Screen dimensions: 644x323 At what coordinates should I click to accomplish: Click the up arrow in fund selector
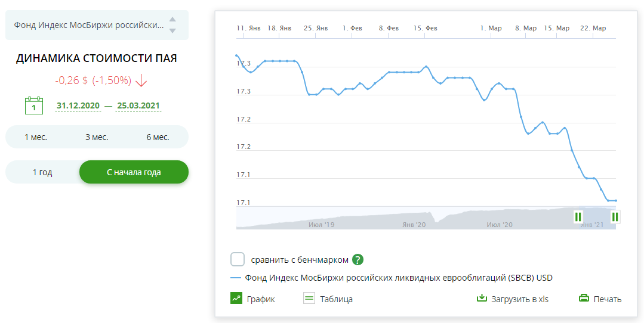click(x=172, y=19)
